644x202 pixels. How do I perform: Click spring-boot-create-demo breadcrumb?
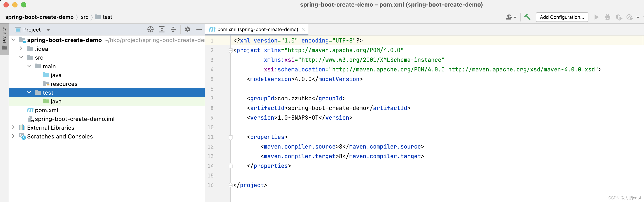tap(39, 17)
